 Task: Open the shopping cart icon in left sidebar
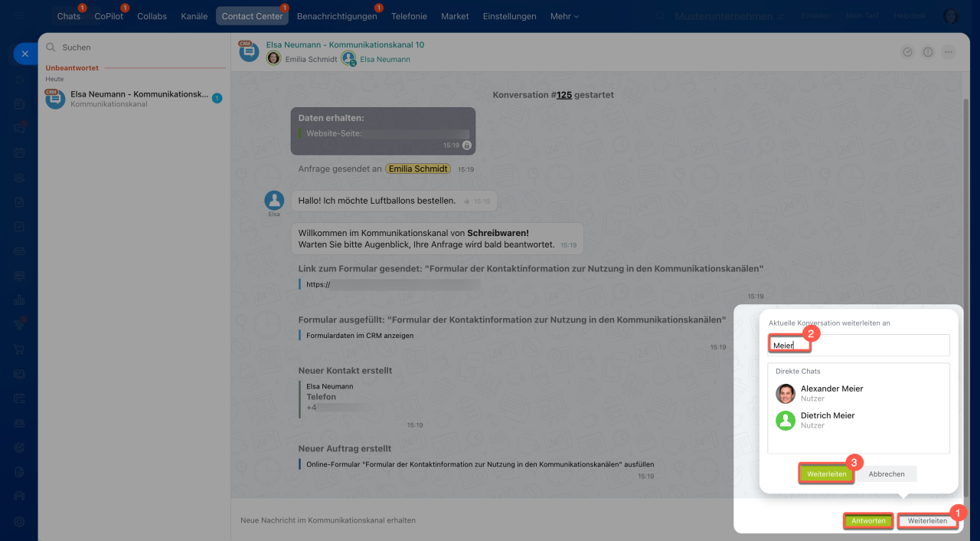19,349
